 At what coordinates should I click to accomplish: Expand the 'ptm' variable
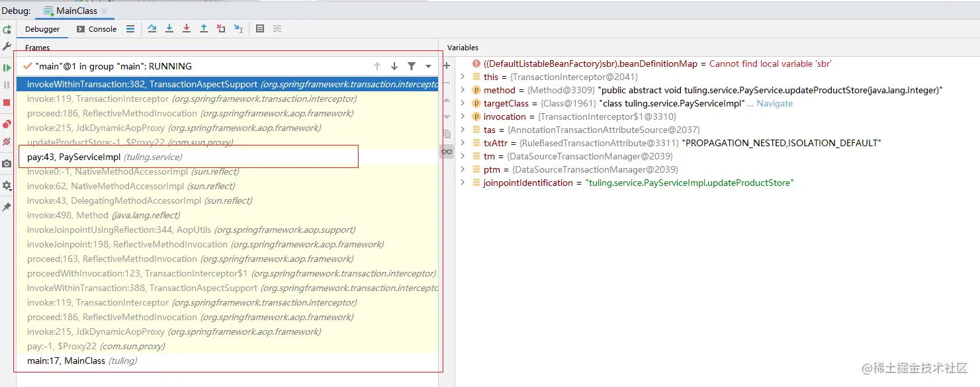click(x=463, y=169)
